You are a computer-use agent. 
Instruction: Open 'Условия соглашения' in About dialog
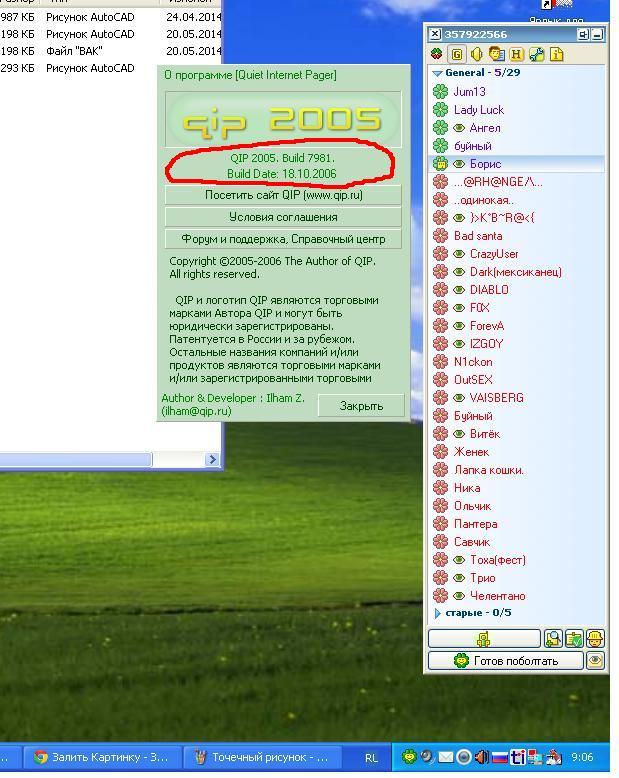tap(283, 217)
